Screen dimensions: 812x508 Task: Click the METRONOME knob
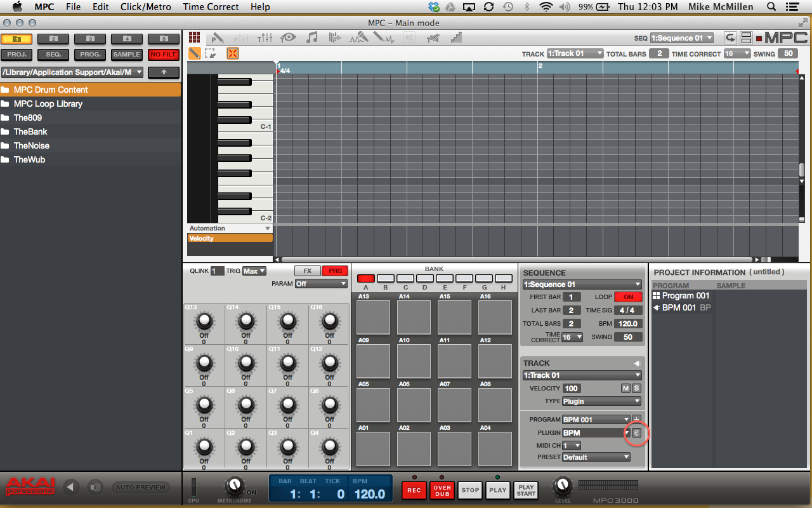point(235,486)
